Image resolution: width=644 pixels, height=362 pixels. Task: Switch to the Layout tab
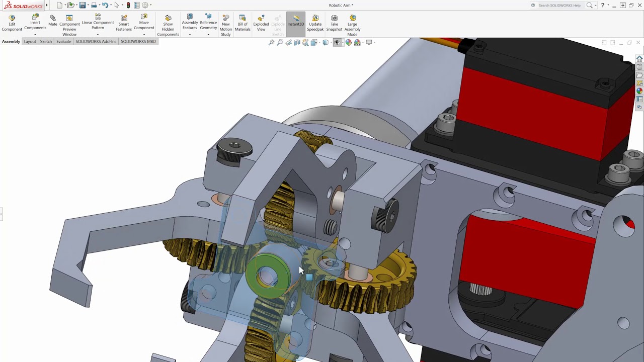30,41
